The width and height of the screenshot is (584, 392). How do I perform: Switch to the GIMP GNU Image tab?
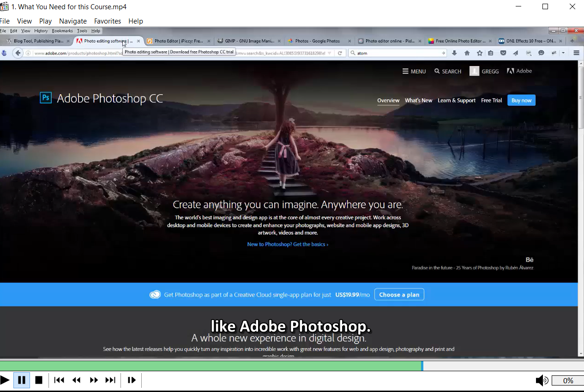click(x=249, y=41)
